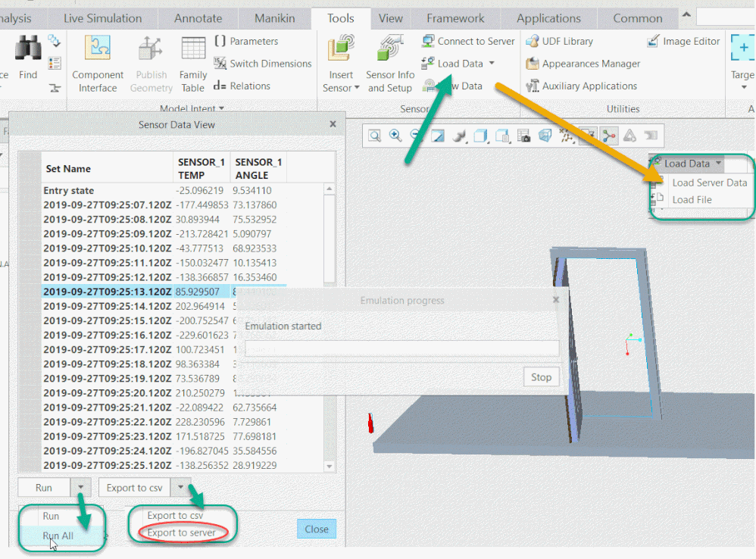Open the Family Table tool
Viewport: 756px width, 559px height.
coord(193,64)
